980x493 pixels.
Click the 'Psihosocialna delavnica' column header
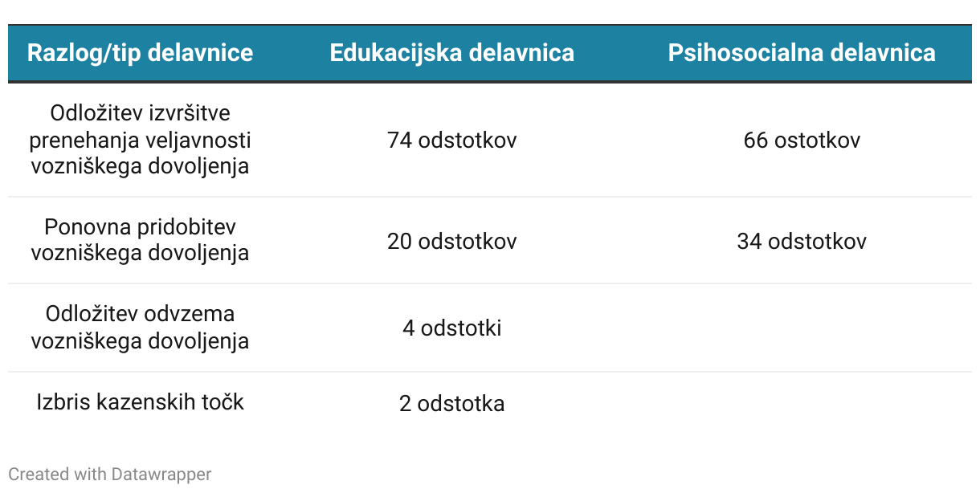click(x=802, y=53)
